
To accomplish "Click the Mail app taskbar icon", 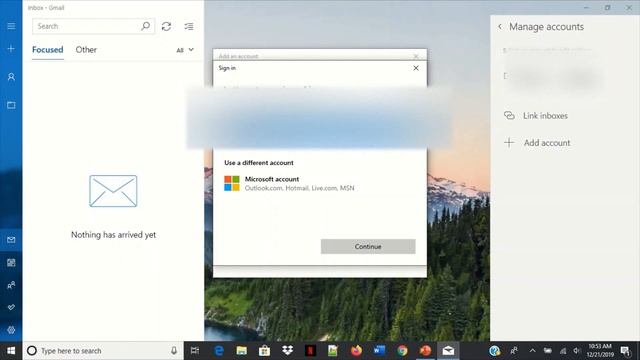I will click(x=448, y=351).
